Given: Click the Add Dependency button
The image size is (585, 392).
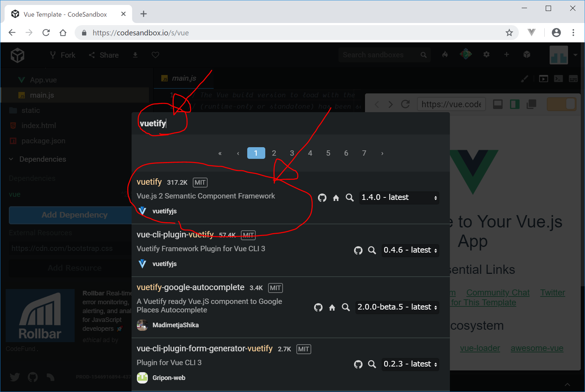Looking at the screenshot, I should pyautogui.click(x=75, y=215).
